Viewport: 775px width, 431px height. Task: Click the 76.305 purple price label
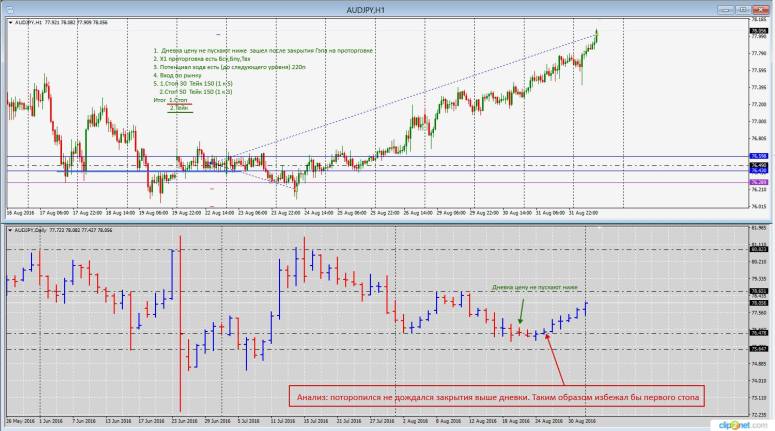758,182
